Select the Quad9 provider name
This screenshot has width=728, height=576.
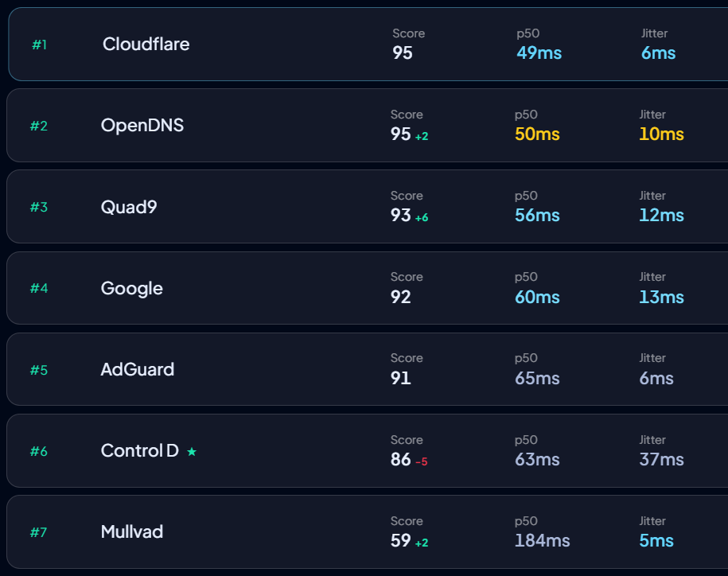pos(129,207)
